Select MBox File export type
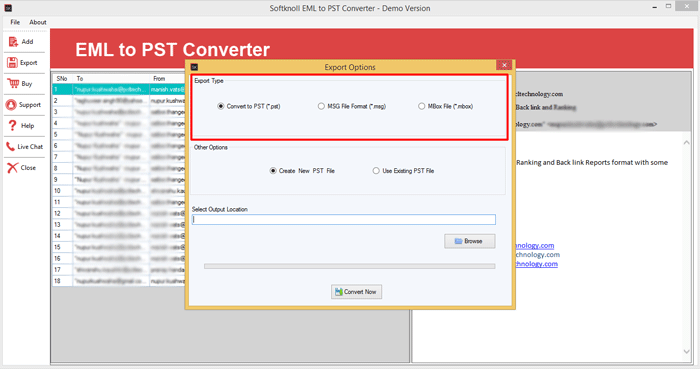 421,106
